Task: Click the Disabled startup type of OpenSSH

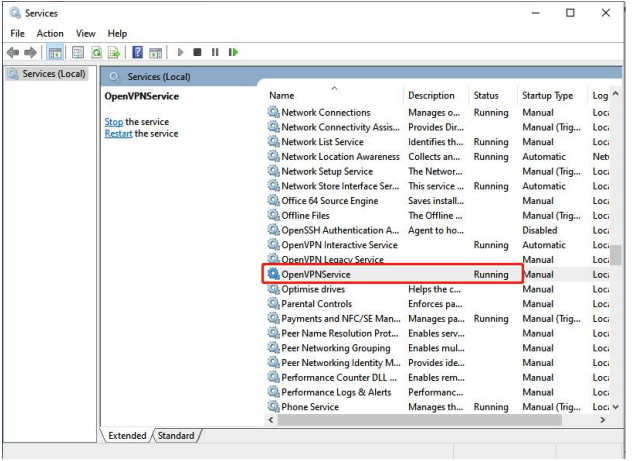Action: tap(539, 230)
